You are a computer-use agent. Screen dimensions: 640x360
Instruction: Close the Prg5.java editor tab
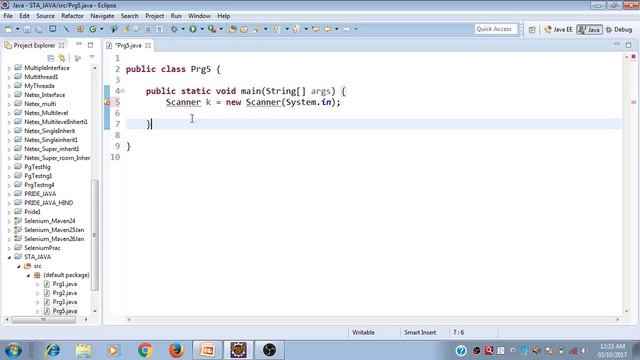click(x=148, y=45)
